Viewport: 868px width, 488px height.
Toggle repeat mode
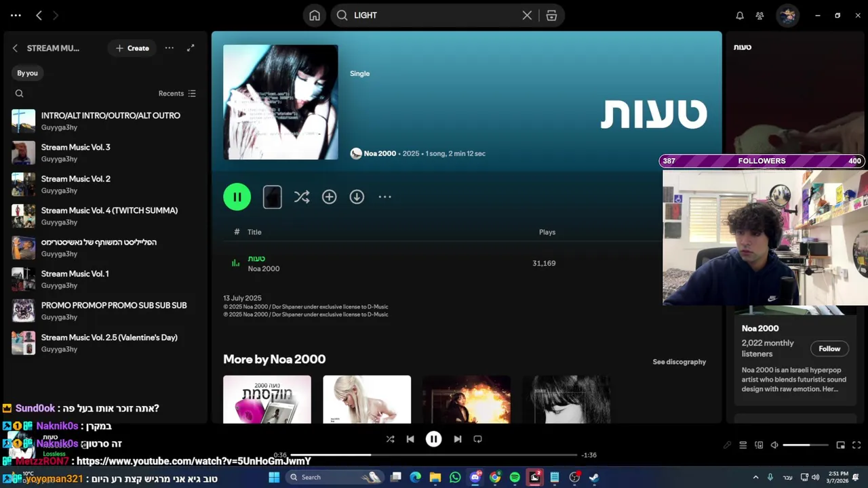pyautogui.click(x=477, y=439)
